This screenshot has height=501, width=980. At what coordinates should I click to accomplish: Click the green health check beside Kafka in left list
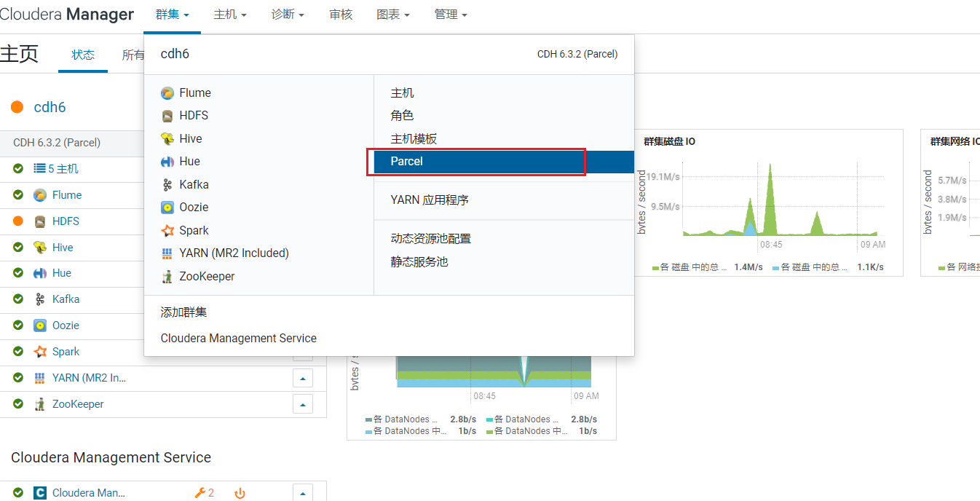coord(18,299)
